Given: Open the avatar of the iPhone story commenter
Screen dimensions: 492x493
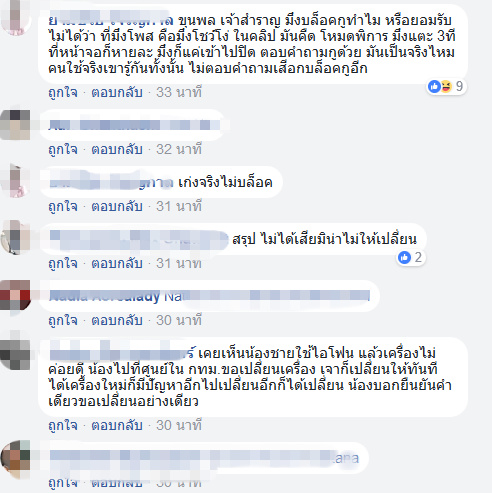Looking at the screenshot, I should pyautogui.click(x=15, y=352).
